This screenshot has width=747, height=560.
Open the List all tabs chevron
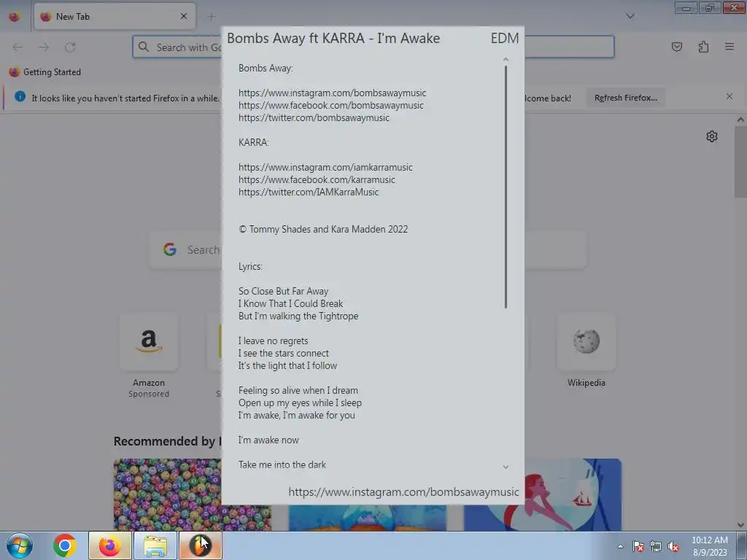tap(630, 16)
